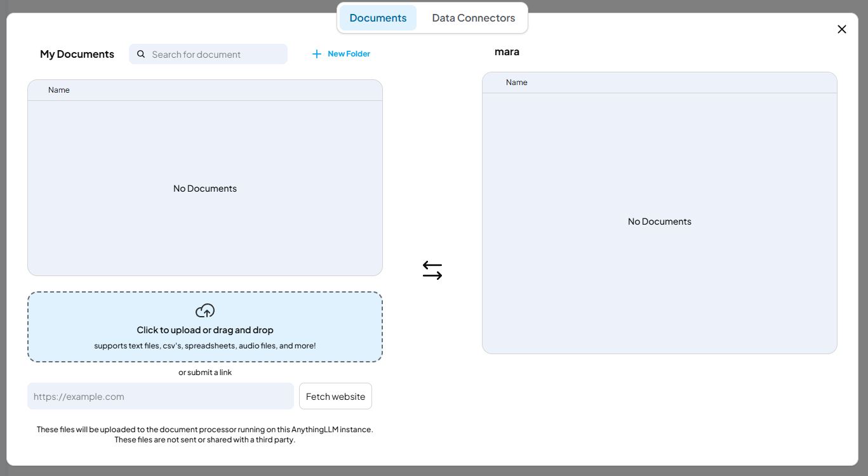Click the two-way transfer arrows icon

[x=432, y=270]
